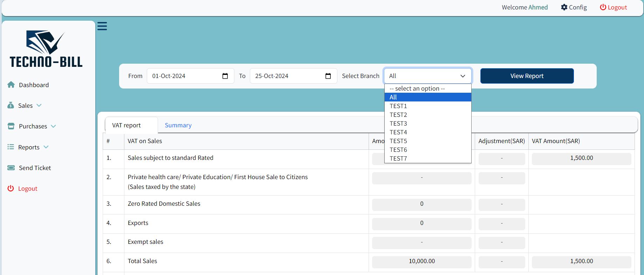Click 'Private health care' row description
Image resolution: width=644 pixels, height=275 pixels.
(218, 182)
